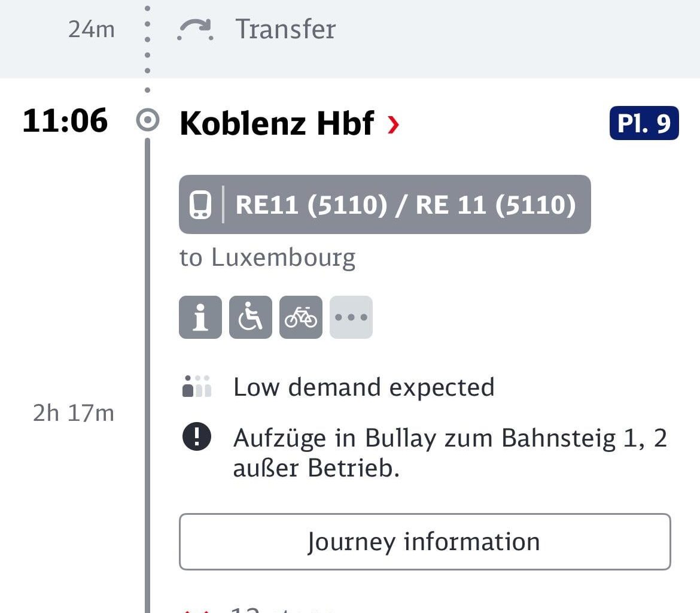Screen dimensions: 700x613
Task: Click the wheelchair accessibility icon
Action: point(249,317)
